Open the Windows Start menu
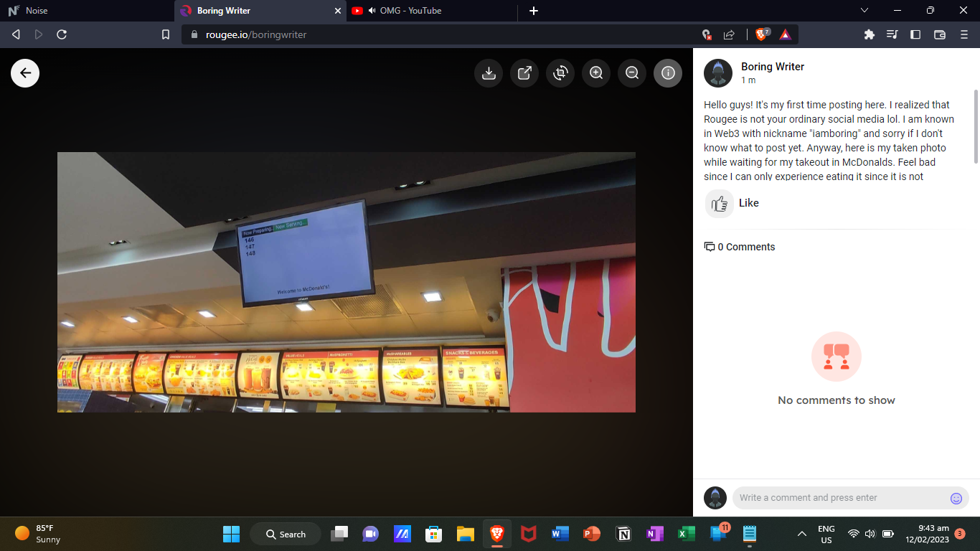Image resolution: width=980 pixels, height=551 pixels. click(231, 534)
